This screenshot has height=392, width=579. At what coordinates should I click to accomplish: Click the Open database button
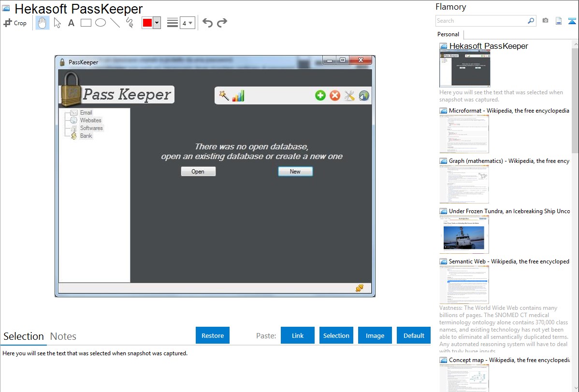point(198,172)
